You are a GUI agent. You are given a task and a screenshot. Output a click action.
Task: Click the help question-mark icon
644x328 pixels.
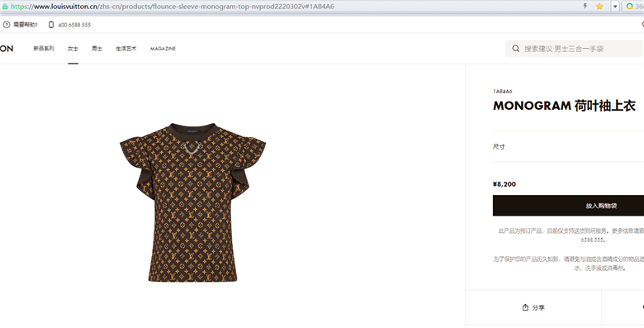[6, 25]
